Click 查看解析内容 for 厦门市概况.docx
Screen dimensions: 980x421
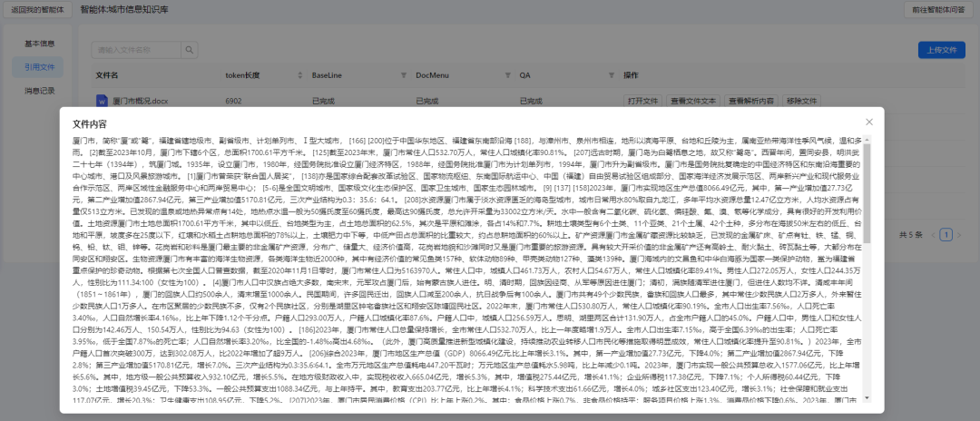[752, 101]
